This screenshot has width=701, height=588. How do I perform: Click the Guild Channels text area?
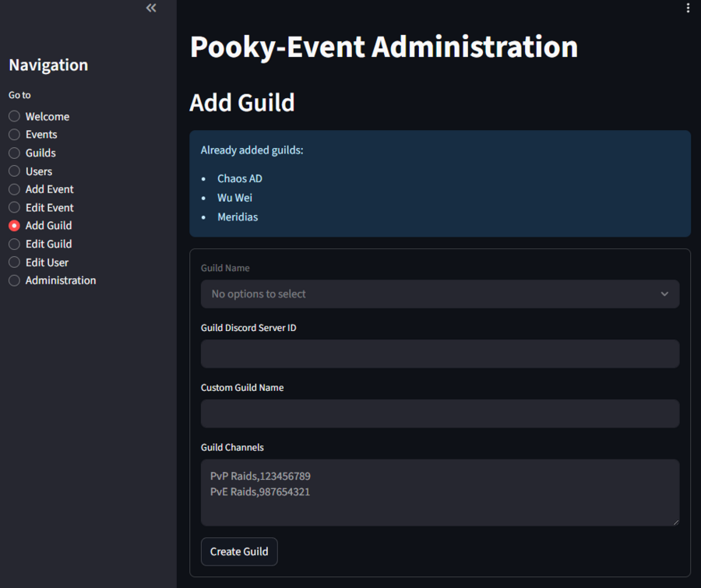tap(439, 492)
